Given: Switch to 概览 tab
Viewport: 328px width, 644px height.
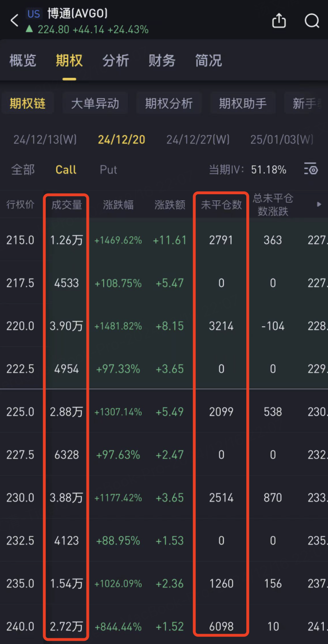Looking at the screenshot, I should click(x=23, y=61).
